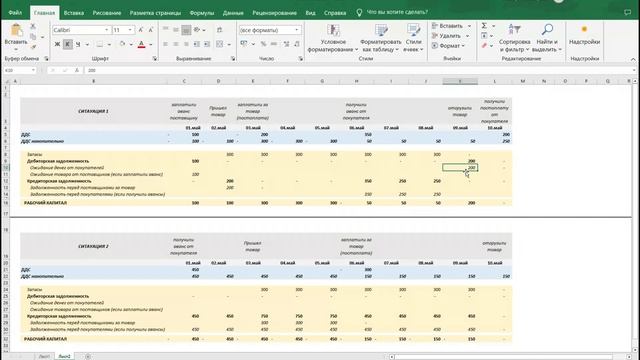Switch to the Разметка страницы tab
The image size is (640, 360).
pos(155,13)
